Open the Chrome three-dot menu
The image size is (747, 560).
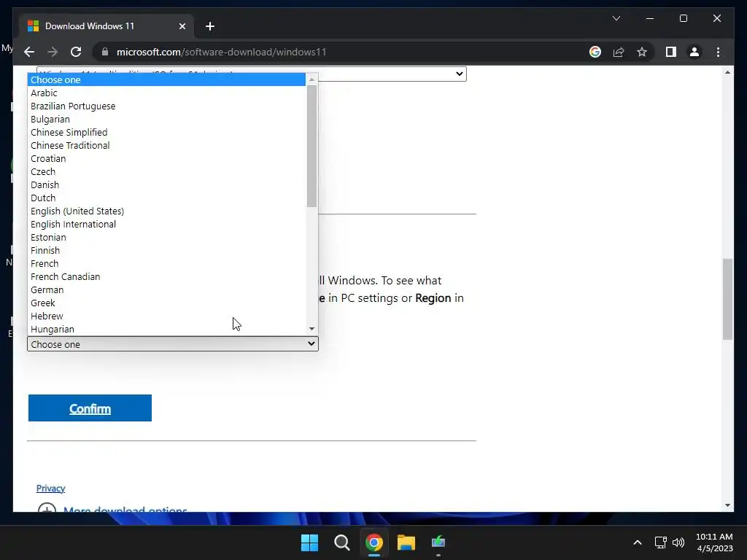tap(718, 52)
